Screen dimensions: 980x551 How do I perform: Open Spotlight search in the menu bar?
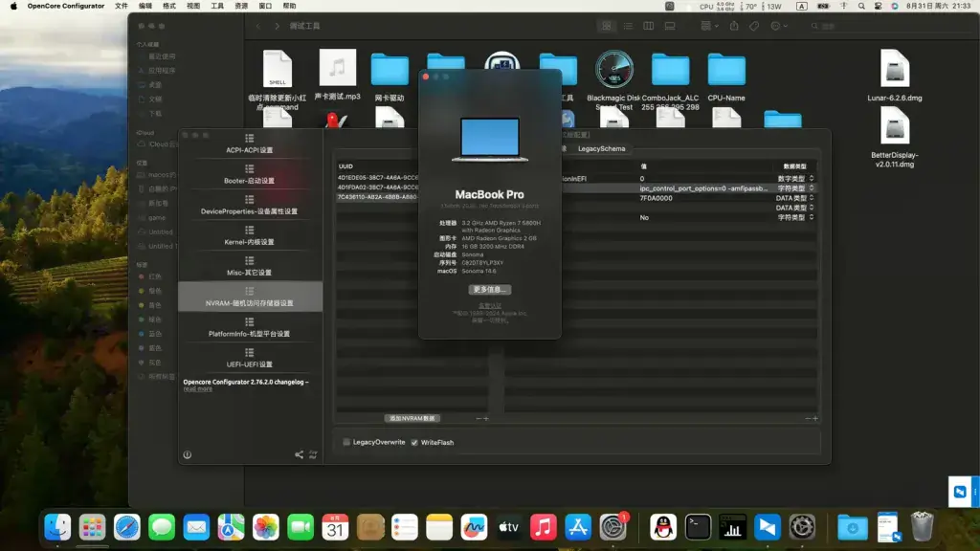(861, 7)
